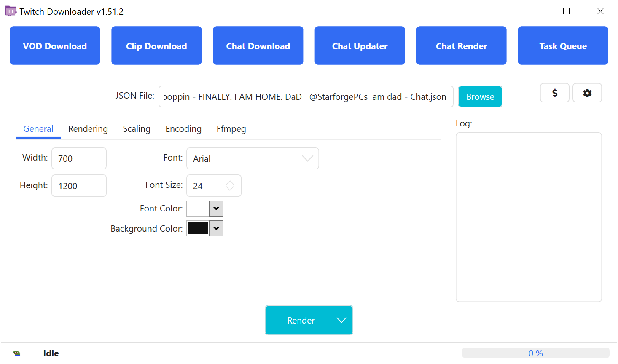This screenshot has height=364, width=618.
Task: Go to the Encoding tab
Action: (183, 129)
